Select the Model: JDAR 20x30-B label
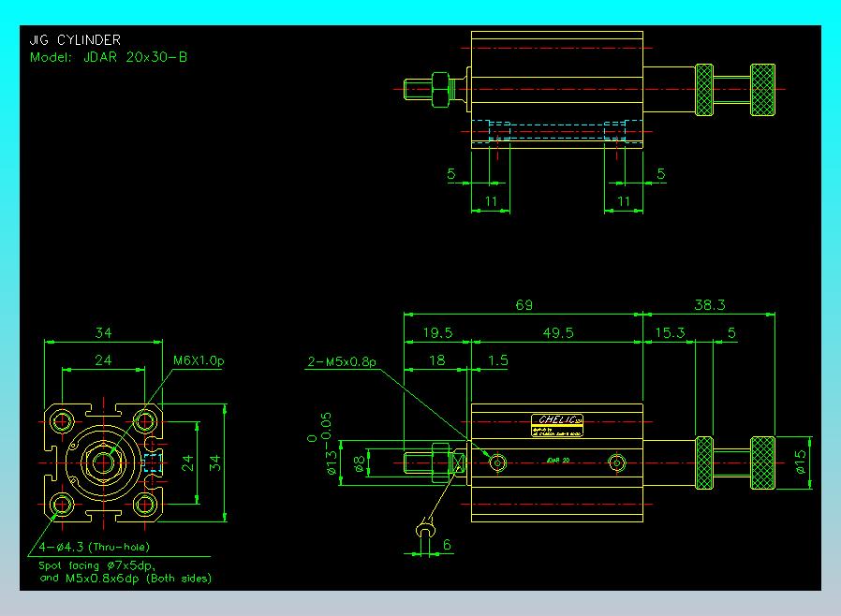 (x=109, y=57)
